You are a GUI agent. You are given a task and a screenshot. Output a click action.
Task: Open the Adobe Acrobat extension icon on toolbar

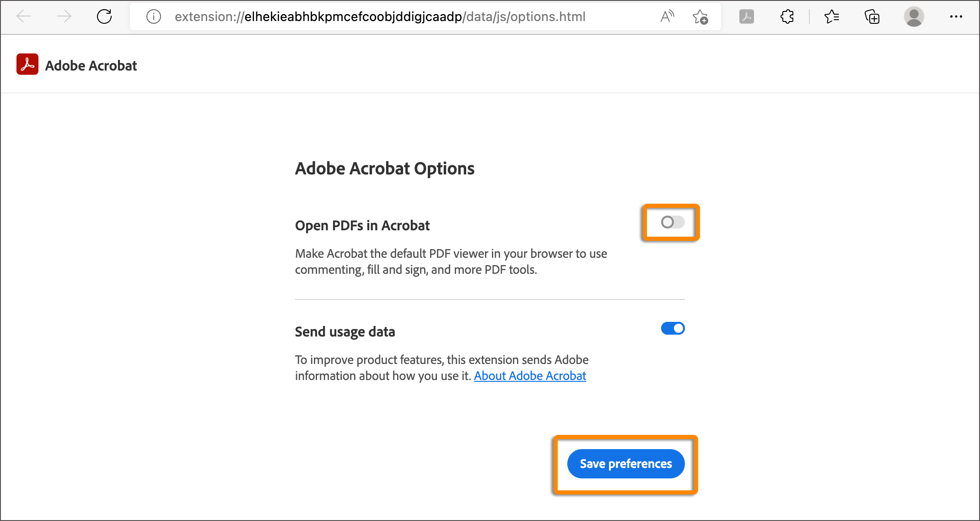(746, 16)
